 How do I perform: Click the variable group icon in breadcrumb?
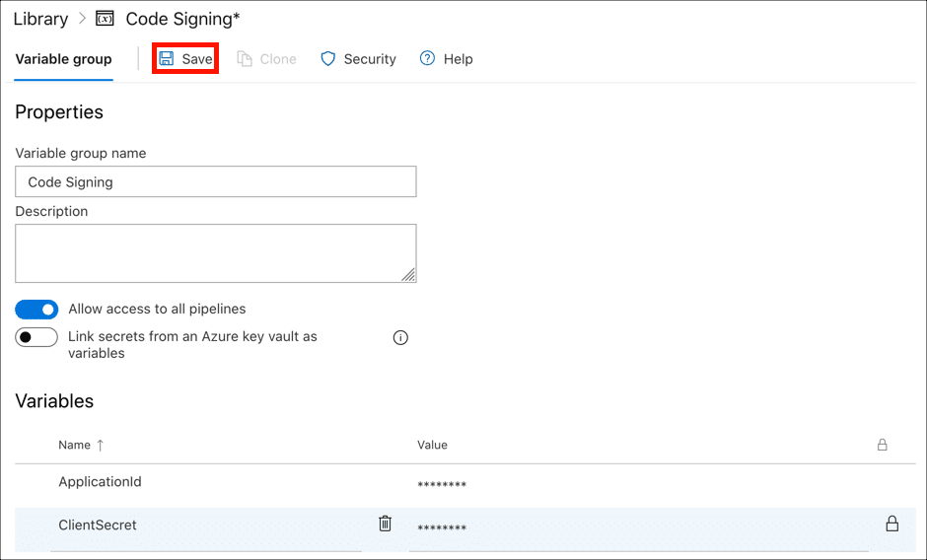pos(105,20)
